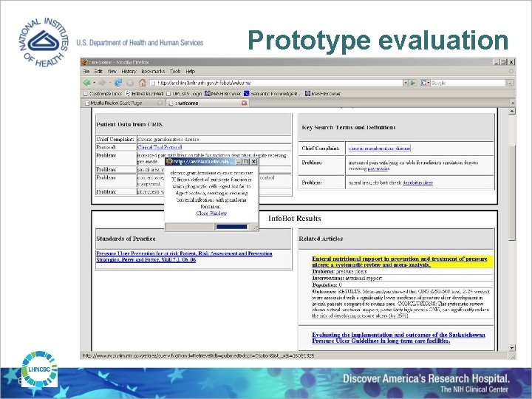Click the pre-meds link in Problem row
The image size is (532, 399).
378,168
